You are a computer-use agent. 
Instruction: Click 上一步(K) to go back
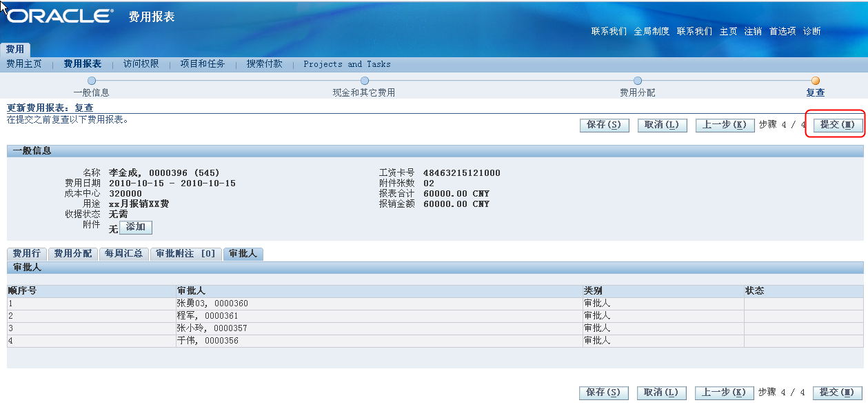pyautogui.click(x=725, y=125)
